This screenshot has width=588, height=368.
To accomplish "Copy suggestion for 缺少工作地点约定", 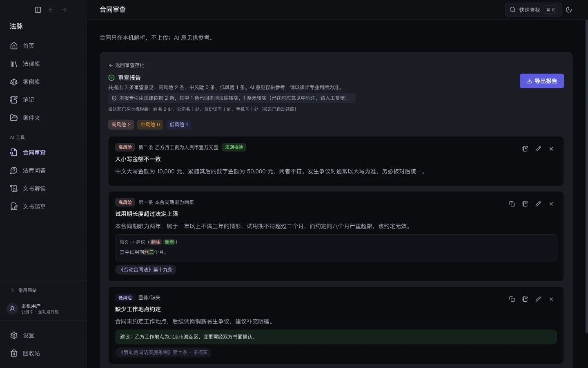I will coord(512,299).
